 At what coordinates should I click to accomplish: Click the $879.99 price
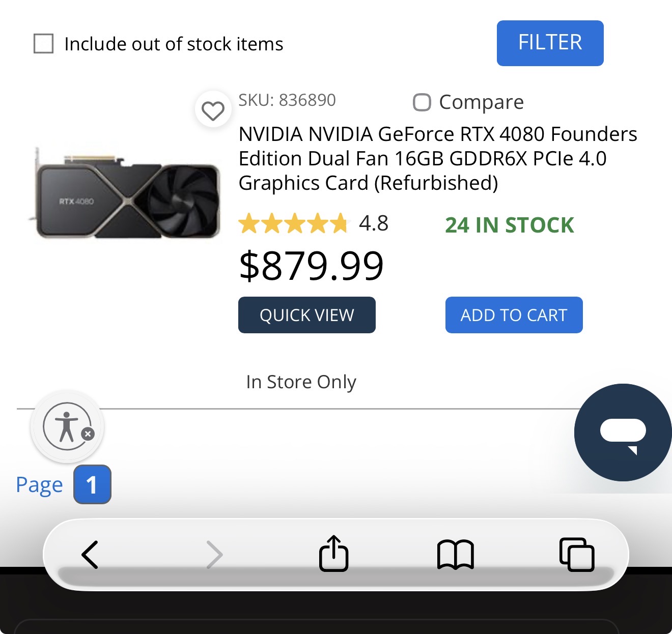point(311,266)
